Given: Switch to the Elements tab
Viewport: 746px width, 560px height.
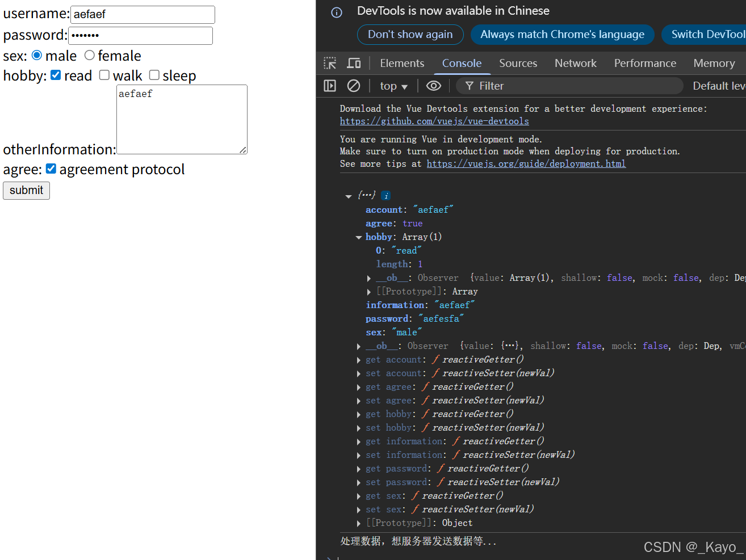Looking at the screenshot, I should (x=402, y=63).
